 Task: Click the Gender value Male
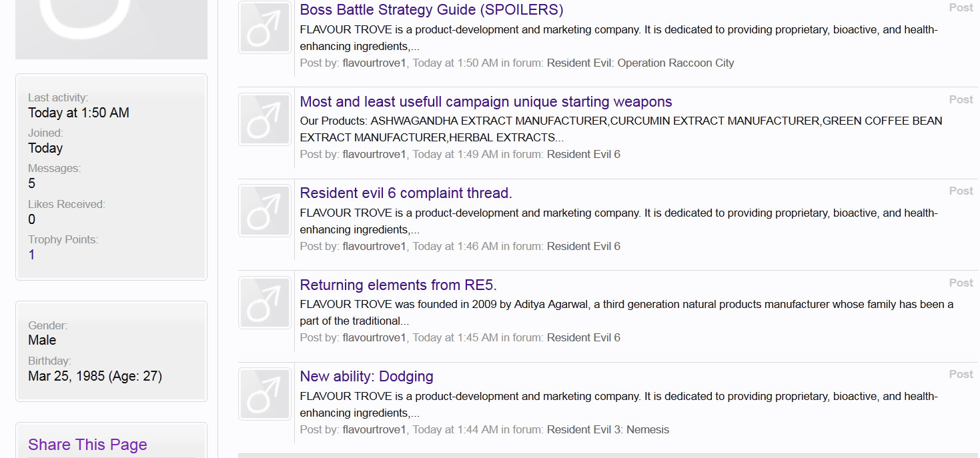click(x=42, y=340)
